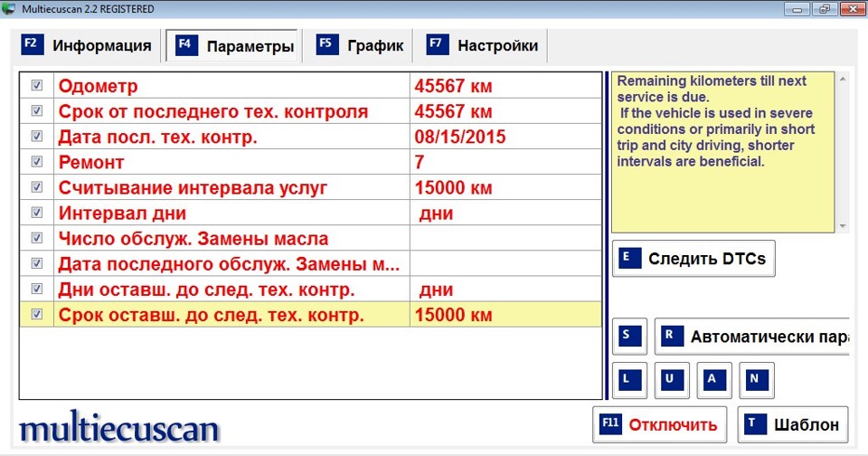The height and width of the screenshot is (456, 868).
Task: Open the Шаблон template button
Action: point(793,424)
